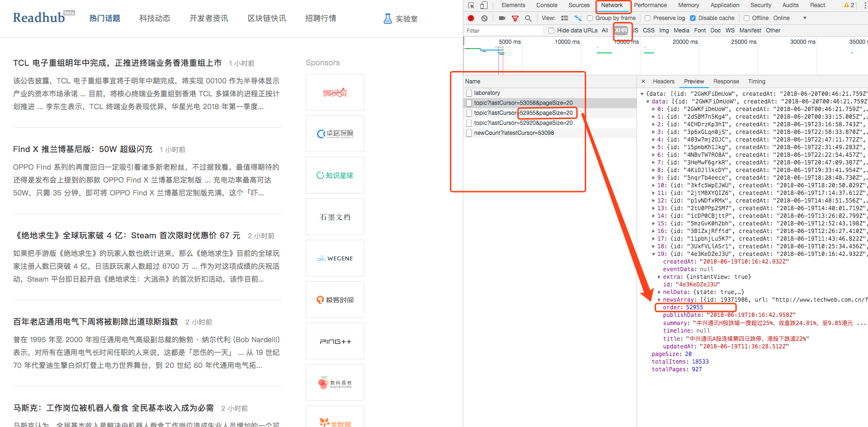Stop recording network log with red button
Image resolution: width=868 pixels, height=427 pixels.
click(471, 18)
